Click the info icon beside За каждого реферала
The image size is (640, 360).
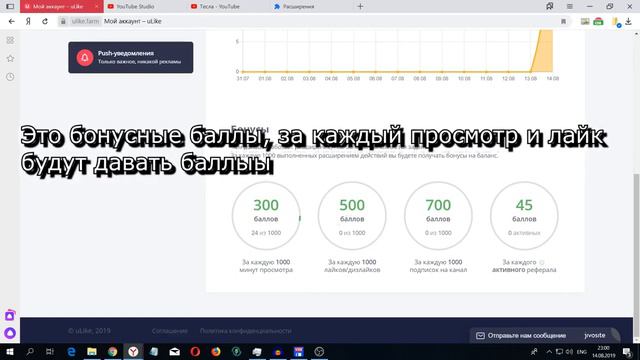(542, 262)
